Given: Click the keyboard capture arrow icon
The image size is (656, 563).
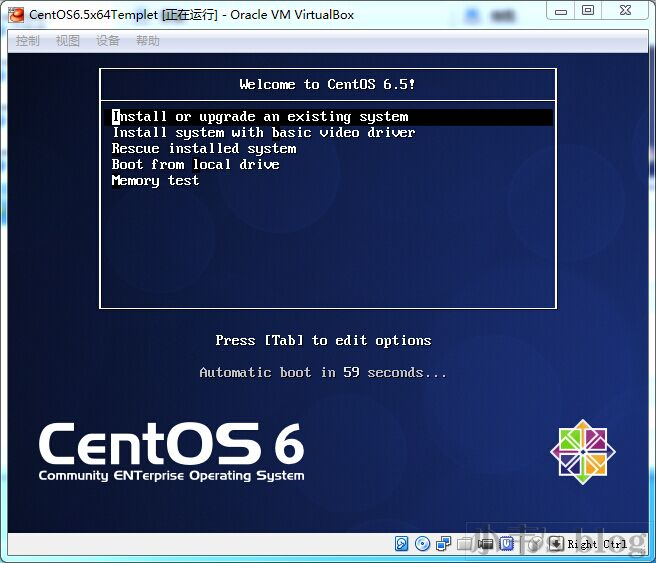Looking at the screenshot, I should (x=556, y=543).
